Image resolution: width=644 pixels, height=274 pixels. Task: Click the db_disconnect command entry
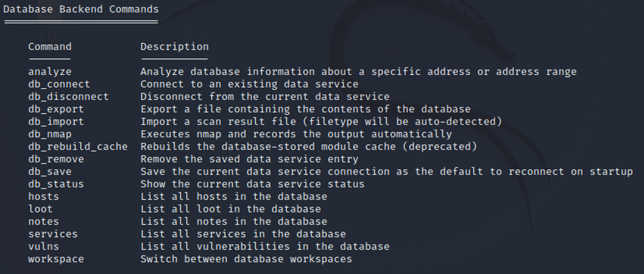coord(68,97)
